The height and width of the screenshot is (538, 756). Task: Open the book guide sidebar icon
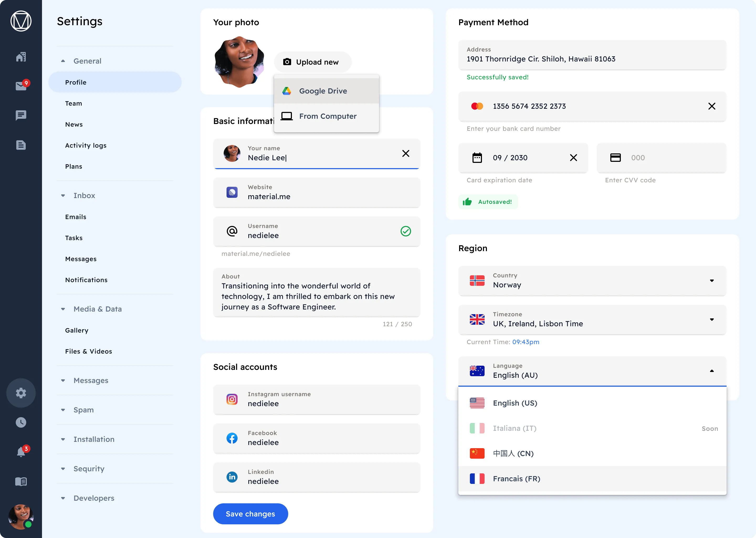(x=21, y=481)
